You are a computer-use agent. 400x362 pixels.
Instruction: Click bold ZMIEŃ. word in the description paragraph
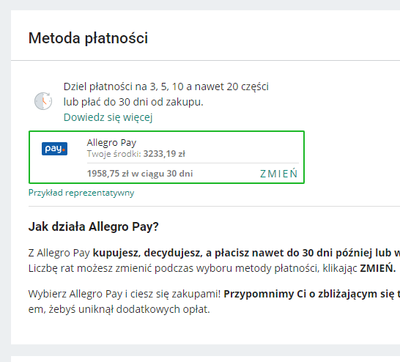pos(378,268)
